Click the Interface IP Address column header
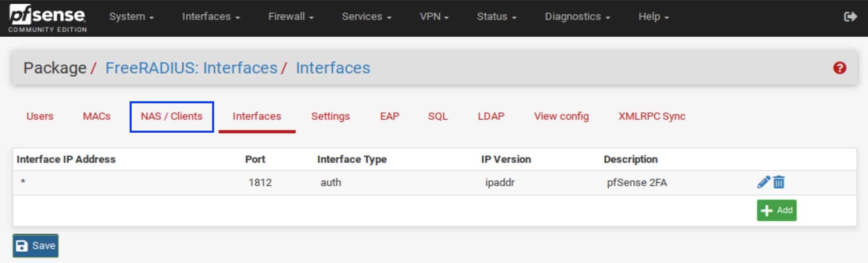868x263 pixels. 66,159
